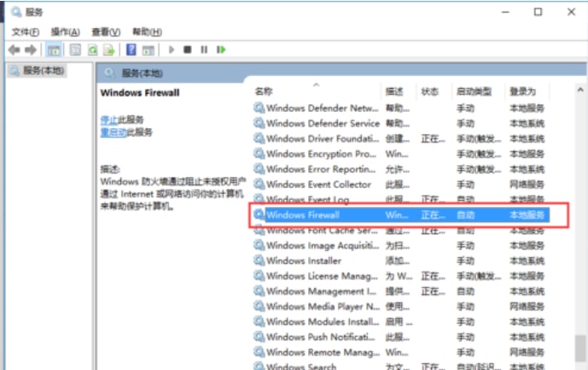588x370 pixels.
Task: Click the Refresh toolbar icon
Action: [x=92, y=50]
